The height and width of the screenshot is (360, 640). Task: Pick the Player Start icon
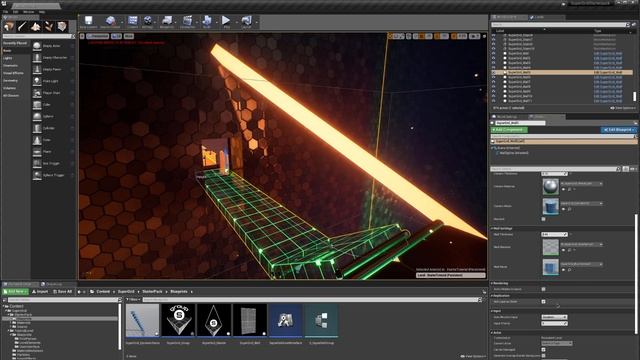coord(37,93)
